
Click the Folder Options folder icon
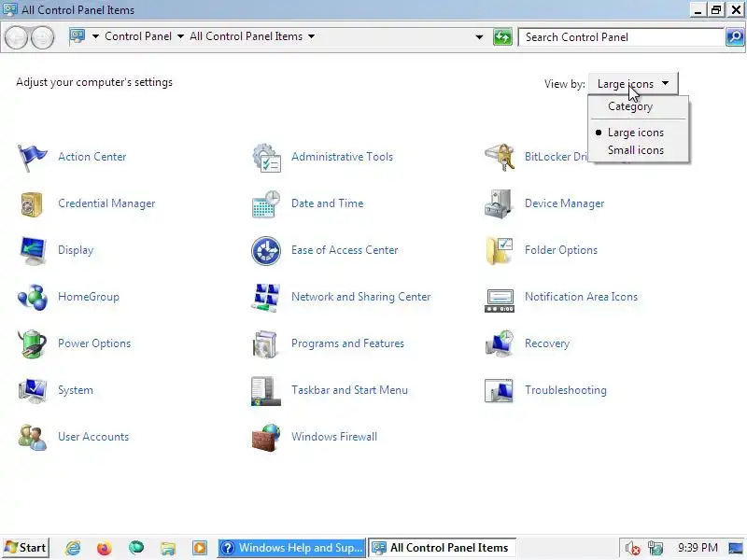(x=500, y=250)
